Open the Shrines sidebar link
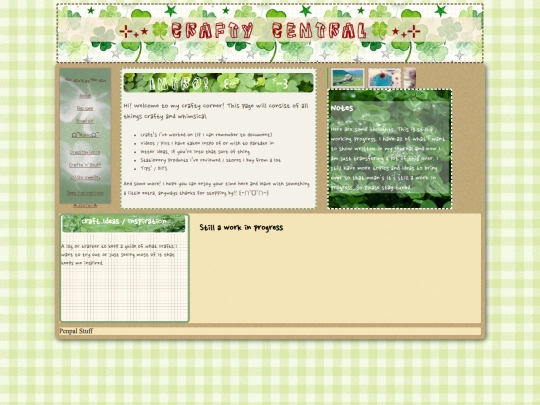Screen dimensions: 540x405 click(x=85, y=178)
